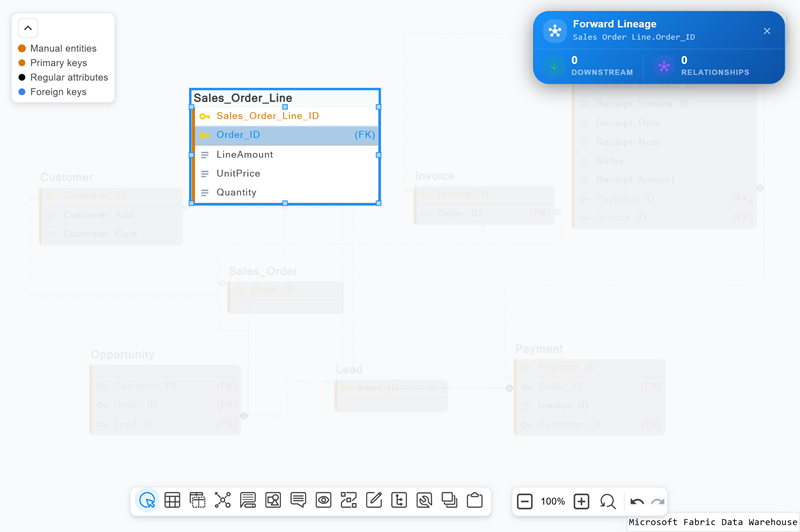The height and width of the screenshot is (532, 800).
Task: Click the purple relationships icon
Action: [x=664, y=66]
